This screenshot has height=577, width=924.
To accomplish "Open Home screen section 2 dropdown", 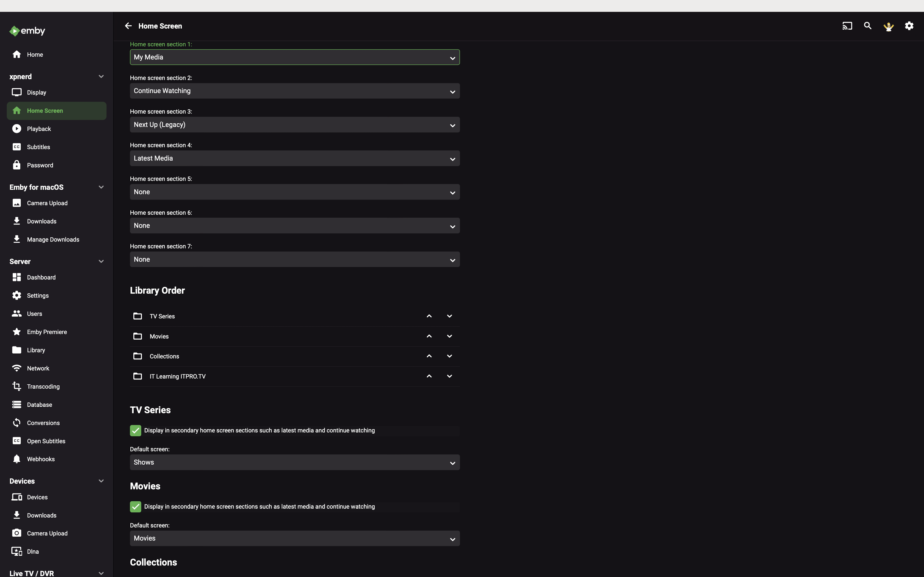I will tap(295, 91).
